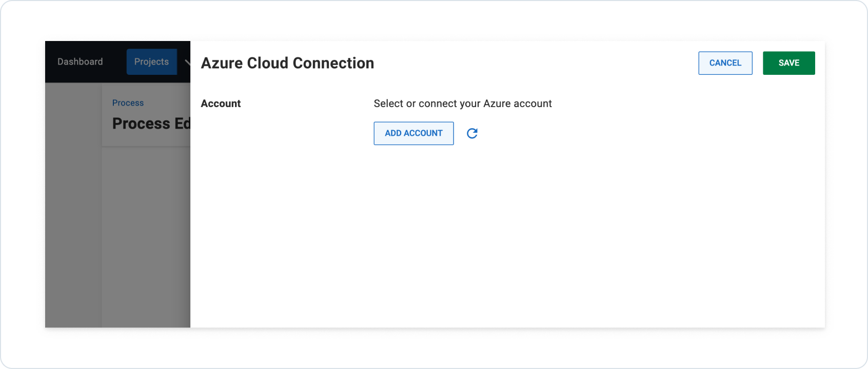Click dark navbar space left of Dashboard

51,61
